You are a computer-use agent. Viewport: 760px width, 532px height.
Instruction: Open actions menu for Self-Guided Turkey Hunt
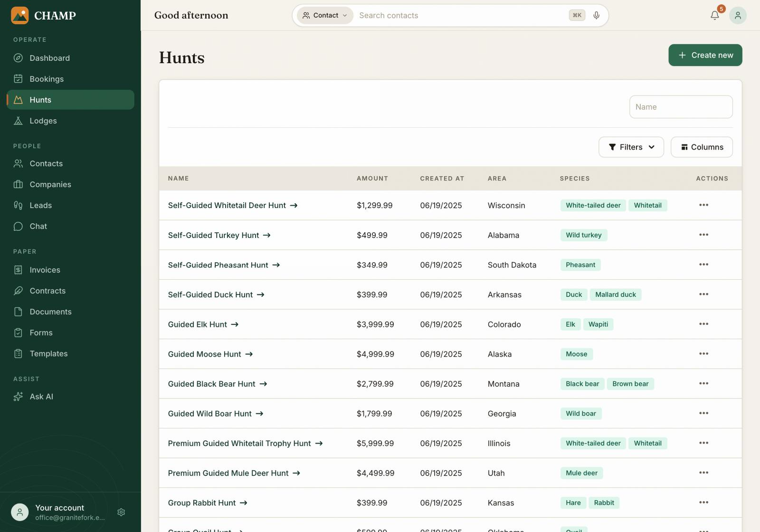703,235
